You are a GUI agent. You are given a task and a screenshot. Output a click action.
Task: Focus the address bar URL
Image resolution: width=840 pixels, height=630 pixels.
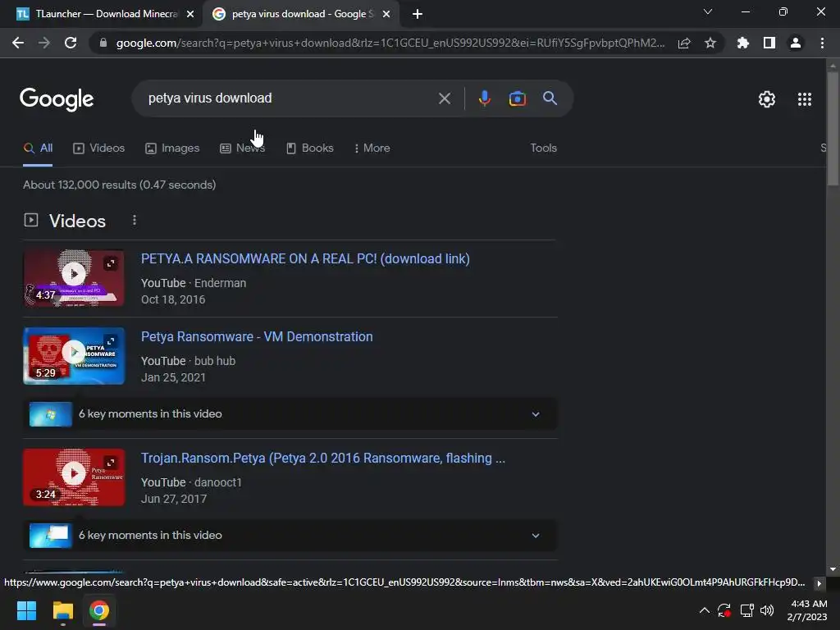[390, 43]
